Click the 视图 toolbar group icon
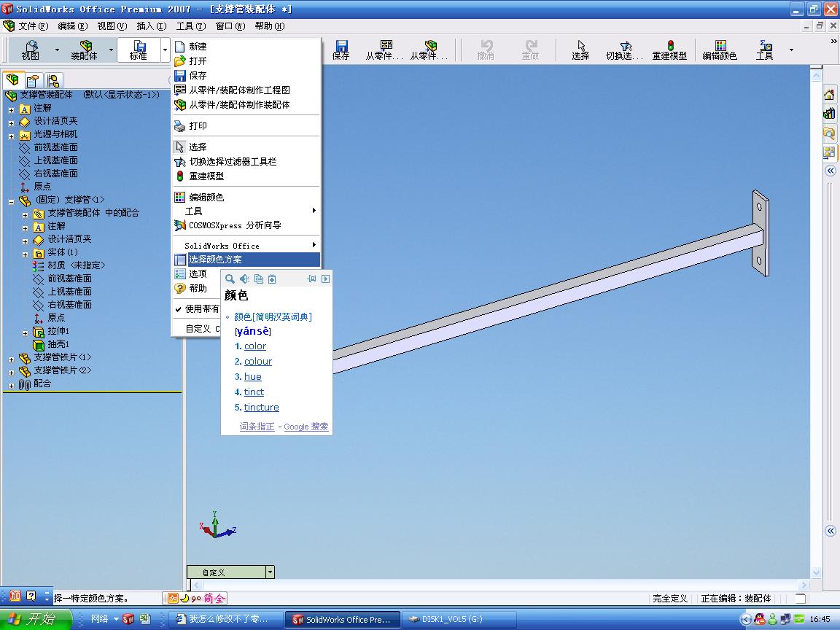The width and height of the screenshot is (840, 630). pyautogui.click(x=31, y=50)
